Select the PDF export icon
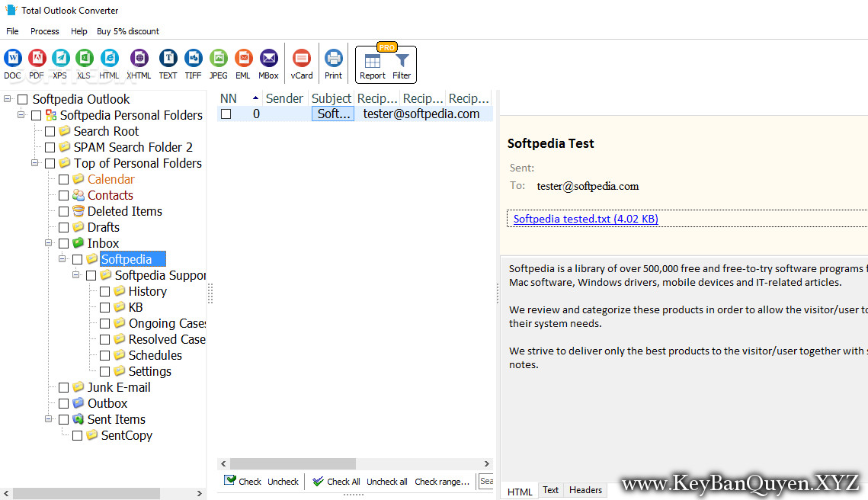Screen dimensions: 868x500 coord(37,58)
